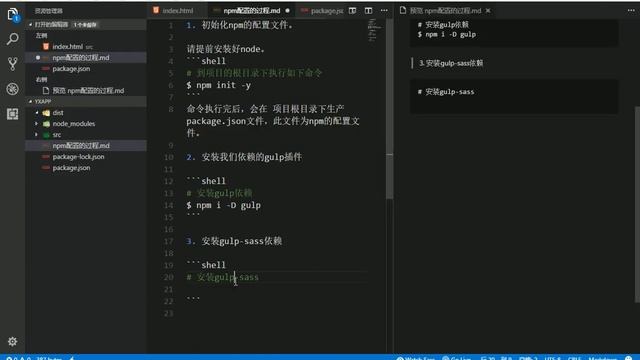
Task: Click '```shell' on line 19
Action: pyautogui.click(x=206, y=265)
